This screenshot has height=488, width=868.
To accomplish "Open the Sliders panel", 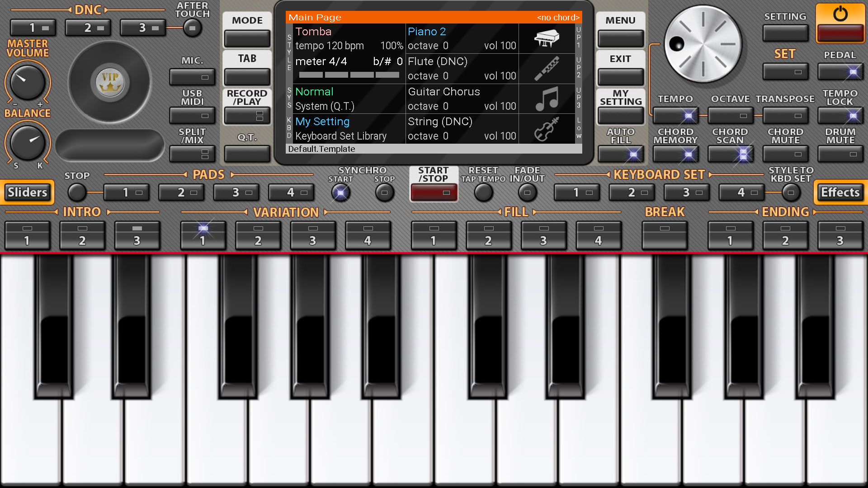I will tap(28, 192).
